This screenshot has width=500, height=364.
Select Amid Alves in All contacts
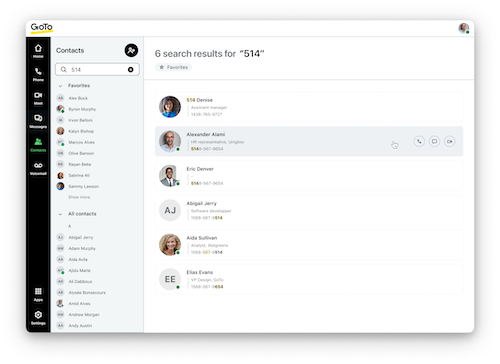[x=78, y=303]
